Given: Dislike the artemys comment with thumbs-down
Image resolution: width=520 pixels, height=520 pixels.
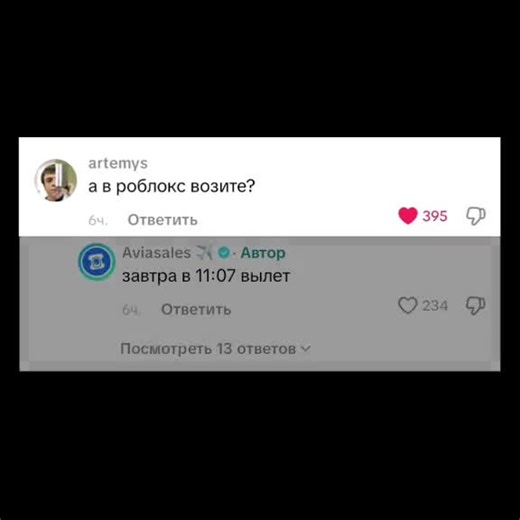Looking at the screenshot, I should (476, 216).
